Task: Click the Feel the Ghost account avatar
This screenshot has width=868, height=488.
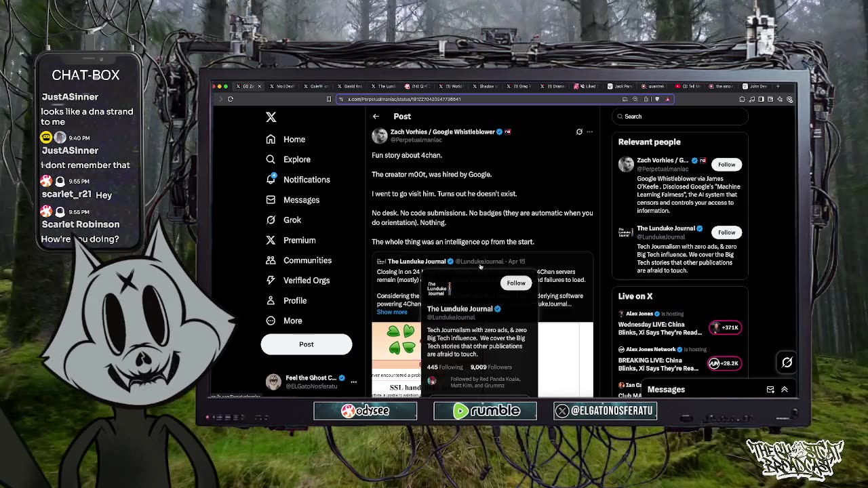Action: 273,382
